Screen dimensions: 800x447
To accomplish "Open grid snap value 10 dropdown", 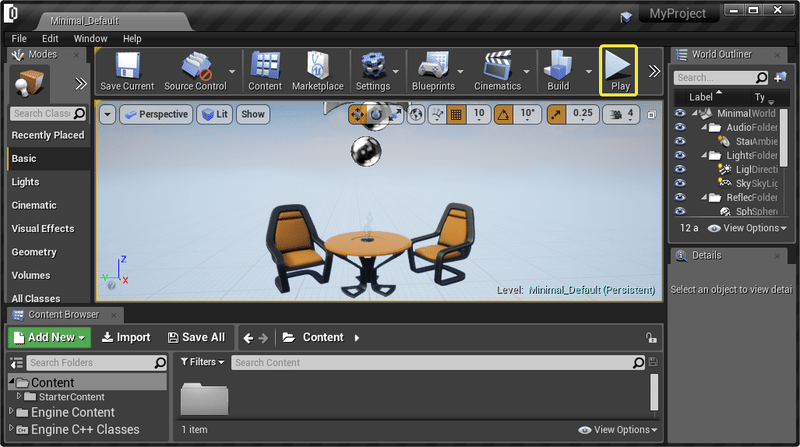I will tap(479, 114).
